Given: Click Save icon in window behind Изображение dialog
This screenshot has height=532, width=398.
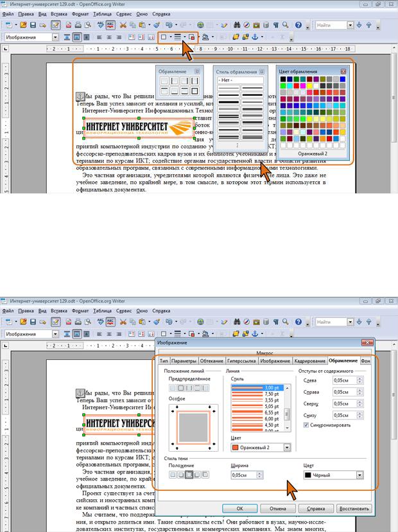Looking at the screenshot, I should point(33,322).
